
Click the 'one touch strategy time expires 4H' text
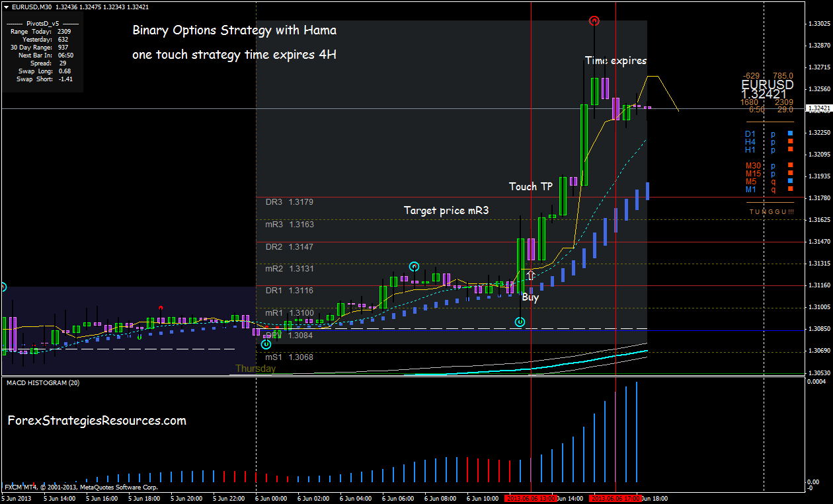pos(234,55)
